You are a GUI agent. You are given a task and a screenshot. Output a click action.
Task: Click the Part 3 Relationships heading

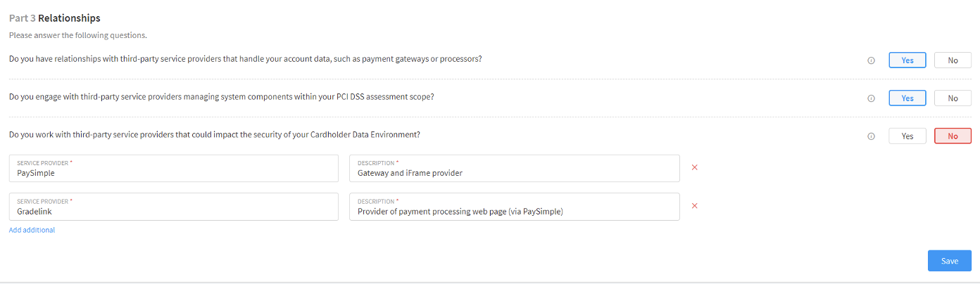(55, 18)
